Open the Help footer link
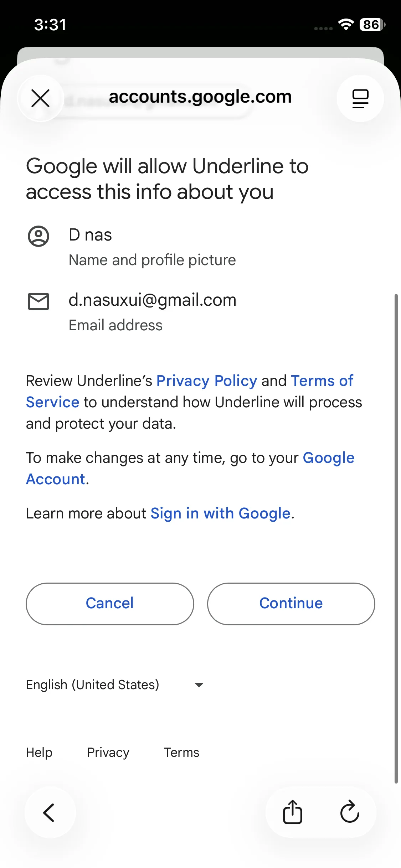This screenshot has width=401, height=868. pos(39,752)
